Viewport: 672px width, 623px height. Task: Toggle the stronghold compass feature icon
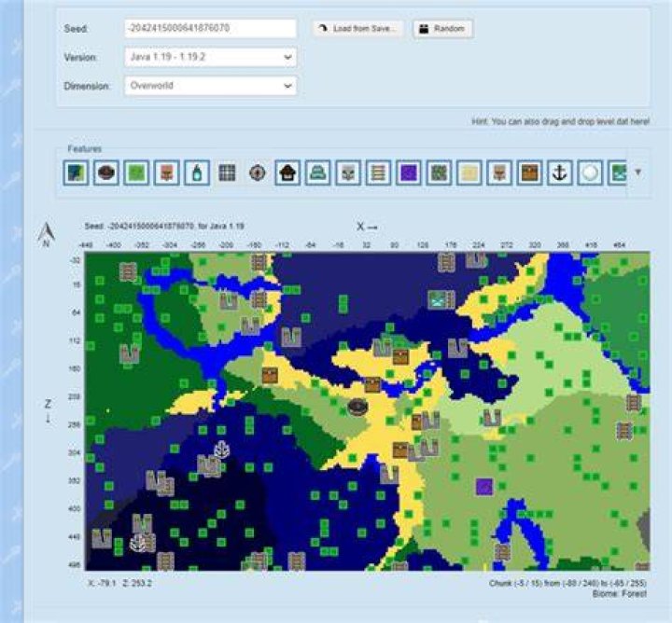point(258,173)
